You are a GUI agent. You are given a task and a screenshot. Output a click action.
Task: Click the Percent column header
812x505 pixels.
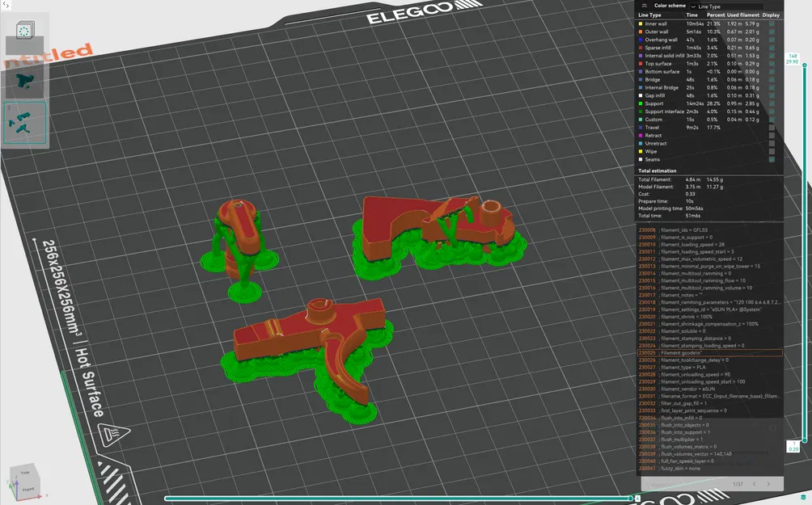click(716, 15)
